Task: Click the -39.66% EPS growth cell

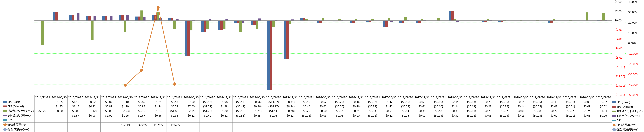Action: [x=174, y=125]
